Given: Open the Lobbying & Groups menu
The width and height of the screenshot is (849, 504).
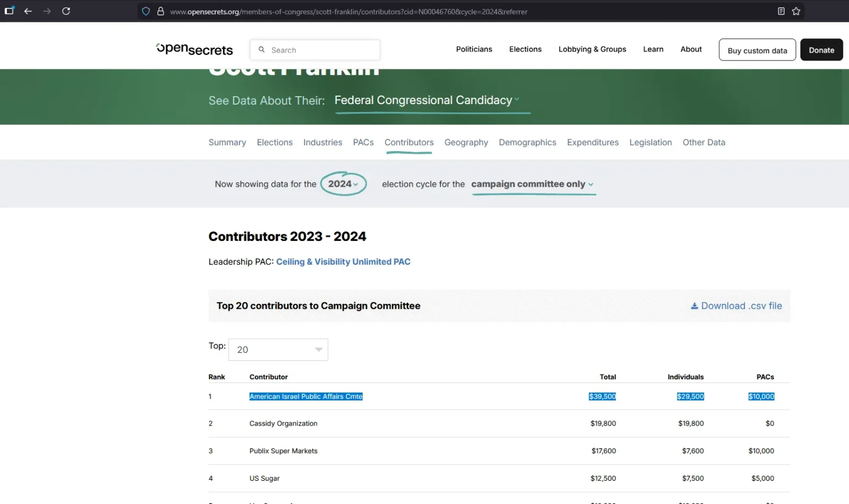Looking at the screenshot, I should (x=592, y=49).
